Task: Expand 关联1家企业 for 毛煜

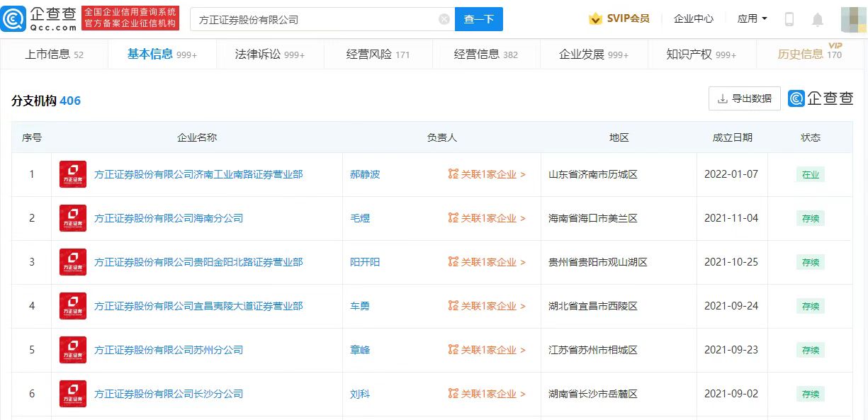Action: 487,218
